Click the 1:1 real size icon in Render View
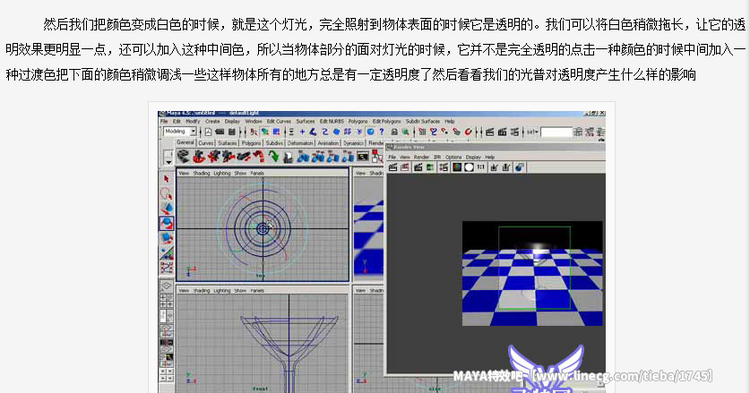Screen dimensions: 750x393 (x=481, y=167)
